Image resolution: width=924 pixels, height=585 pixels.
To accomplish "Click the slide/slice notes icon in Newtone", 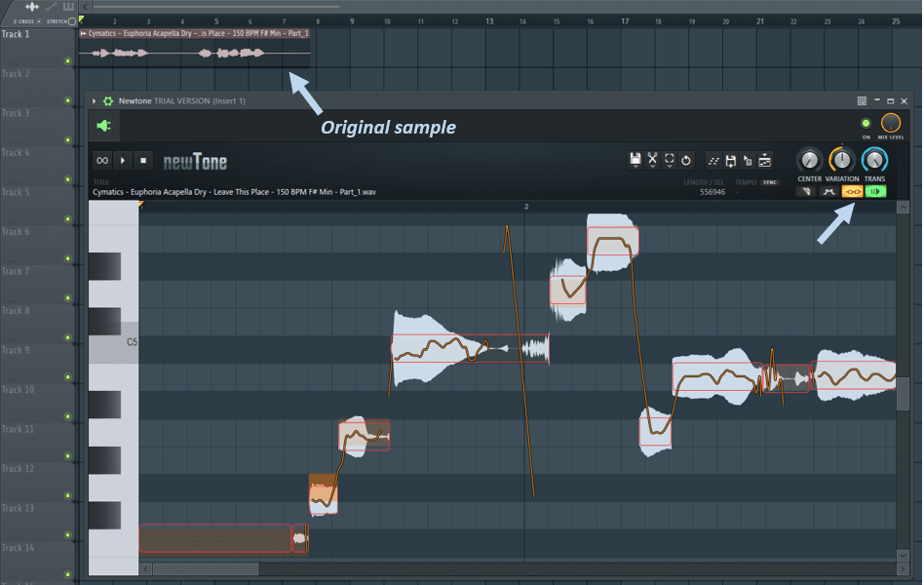I will point(713,161).
